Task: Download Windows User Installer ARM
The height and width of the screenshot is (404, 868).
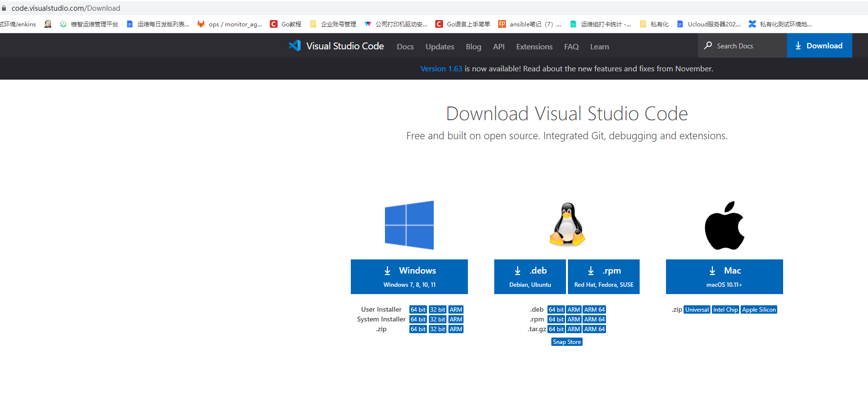Action: click(x=456, y=310)
